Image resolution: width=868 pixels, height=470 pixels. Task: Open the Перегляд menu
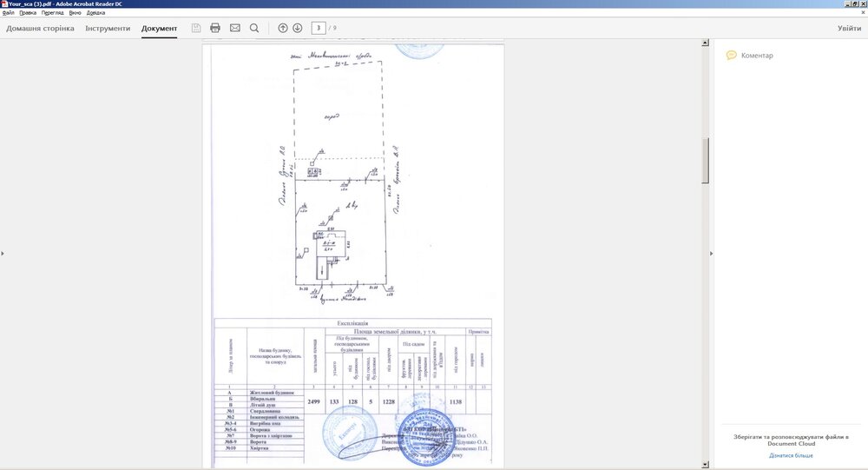pyautogui.click(x=53, y=13)
